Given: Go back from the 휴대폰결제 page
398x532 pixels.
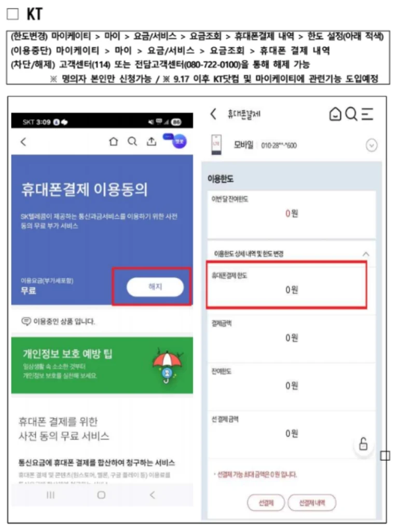Looking at the screenshot, I should (x=213, y=114).
